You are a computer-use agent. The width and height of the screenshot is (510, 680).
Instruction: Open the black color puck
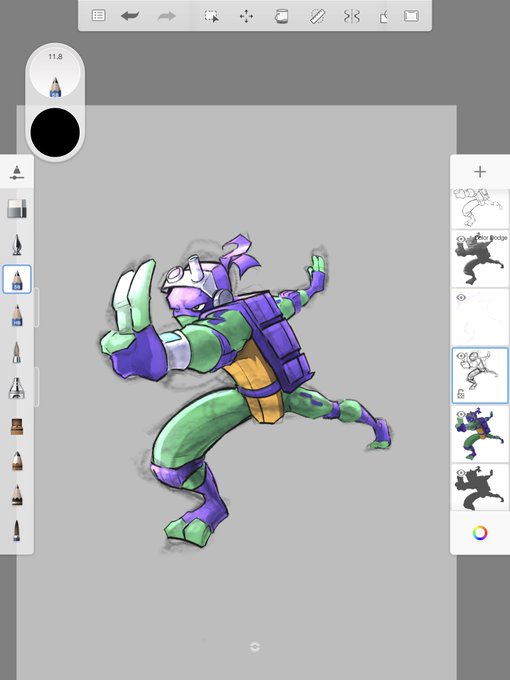point(55,132)
